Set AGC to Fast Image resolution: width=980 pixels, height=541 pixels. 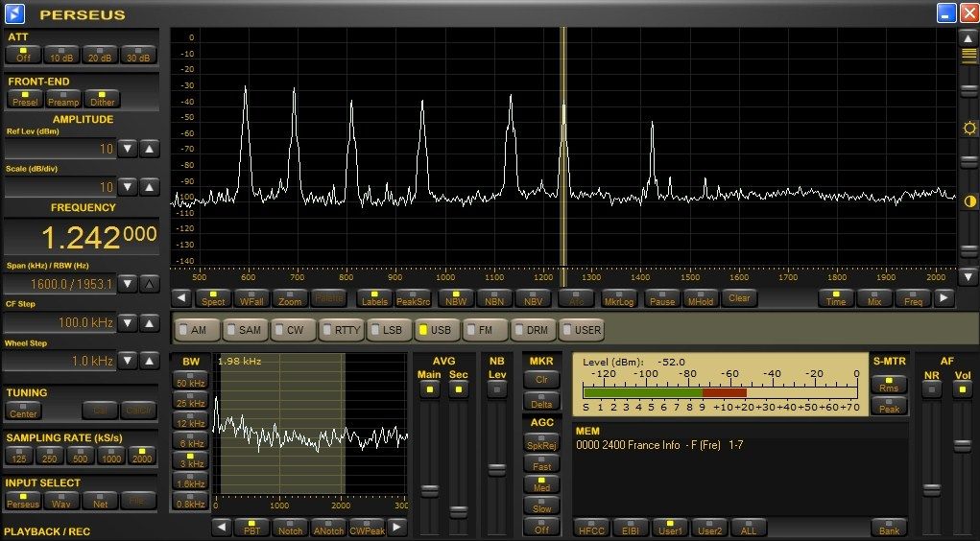click(542, 463)
